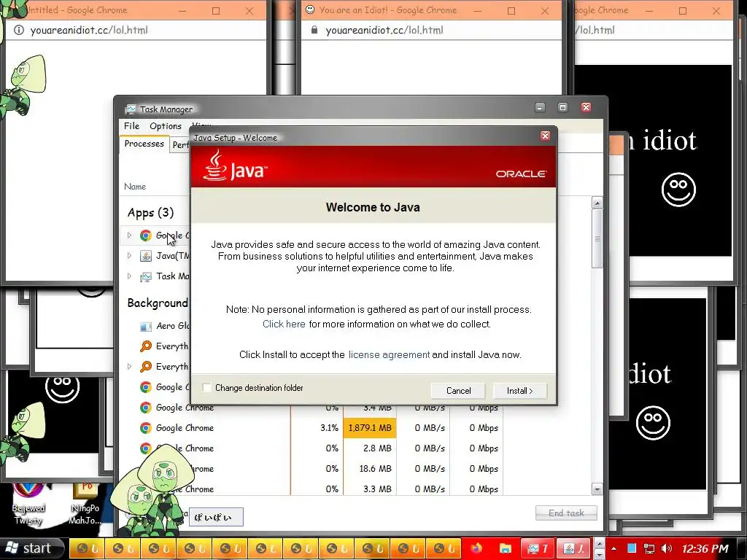
Task: Sort processes by the Name column
Action: 135,187
